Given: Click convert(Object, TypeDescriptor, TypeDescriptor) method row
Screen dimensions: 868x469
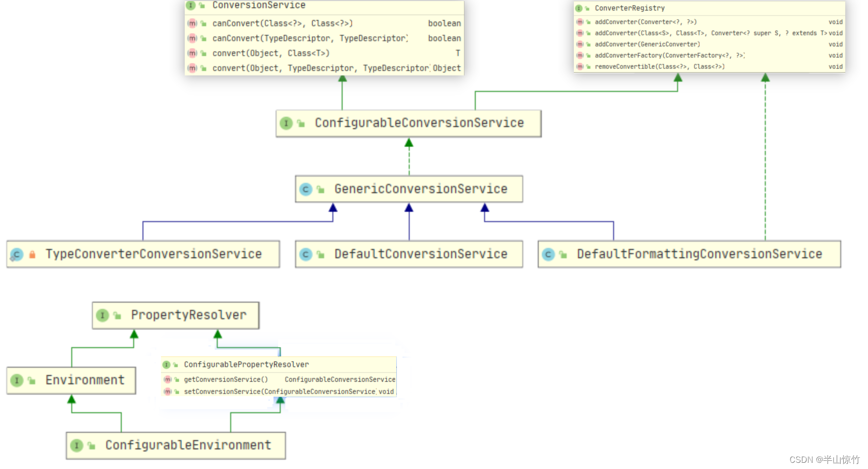Looking at the screenshot, I should (324, 68).
